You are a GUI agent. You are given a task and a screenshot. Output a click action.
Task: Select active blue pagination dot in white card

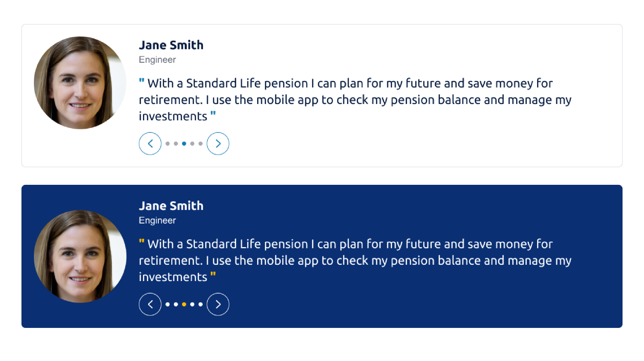tap(184, 144)
